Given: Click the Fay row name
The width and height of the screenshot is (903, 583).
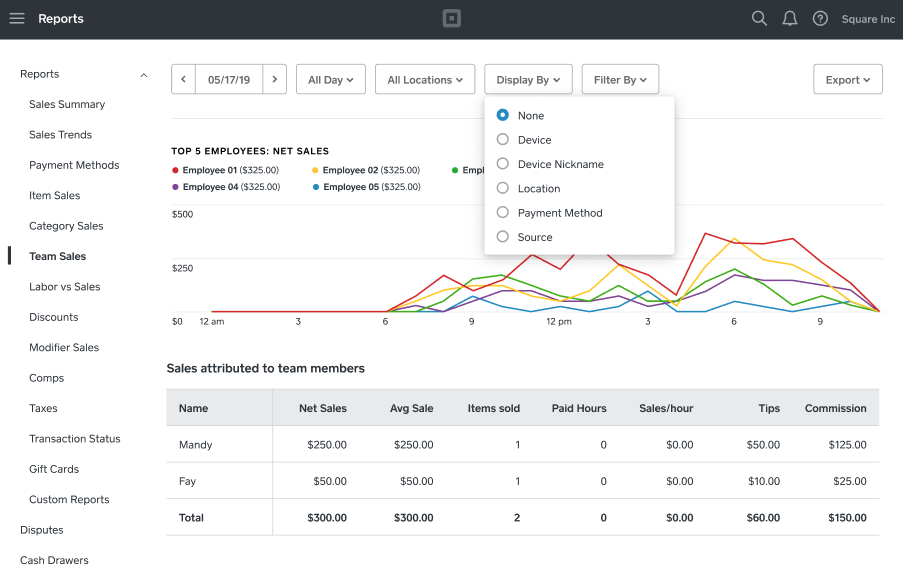Looking at the screenshot, I should coord(187,481).
